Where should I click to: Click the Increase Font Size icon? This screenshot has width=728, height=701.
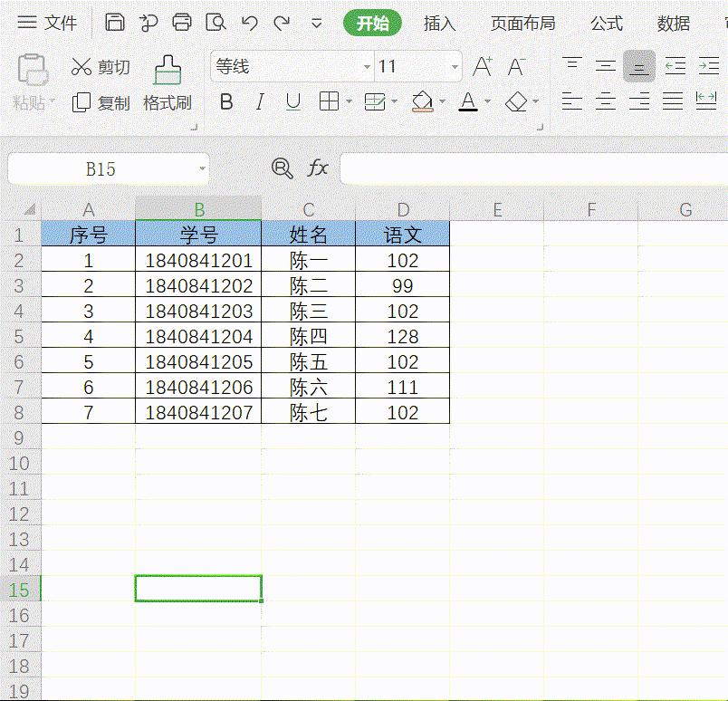click(x=483, y=66)
